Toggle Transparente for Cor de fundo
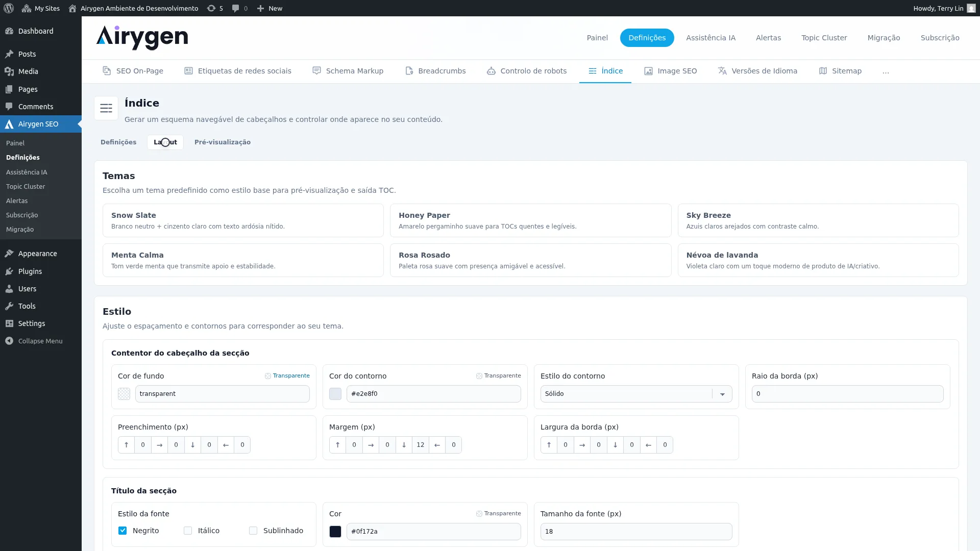This screenshot has width=980, height=551. (287, 375)
